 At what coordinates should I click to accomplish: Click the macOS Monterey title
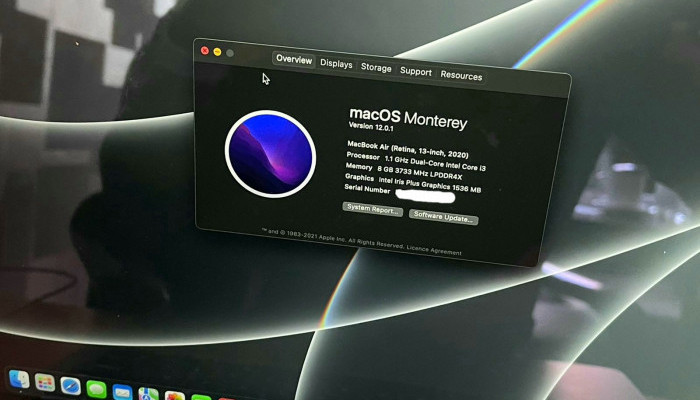coord(408,118)
